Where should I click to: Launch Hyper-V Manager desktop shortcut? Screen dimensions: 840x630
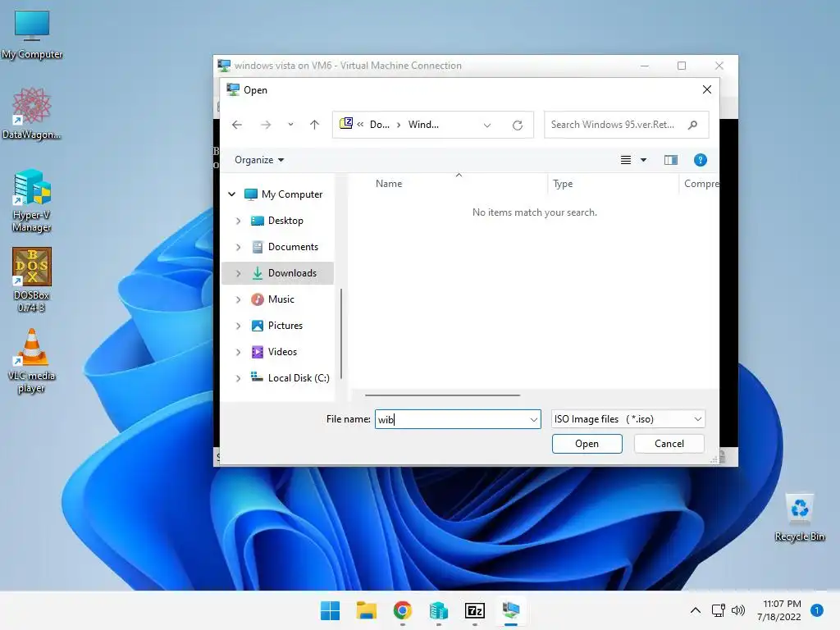click(32, 200)
